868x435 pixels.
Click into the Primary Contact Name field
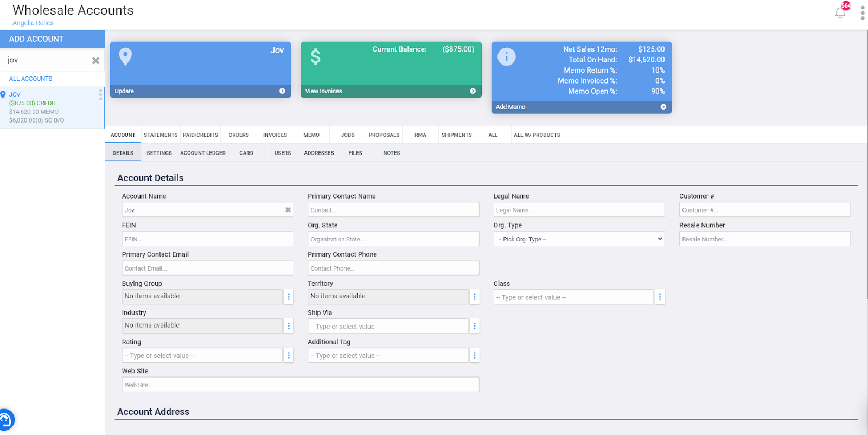click(x=393, y=210)
